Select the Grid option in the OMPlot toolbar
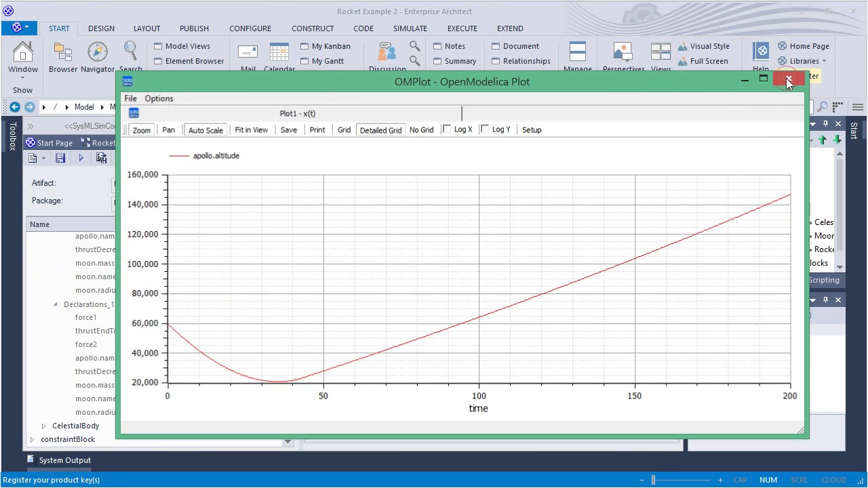 344,130
